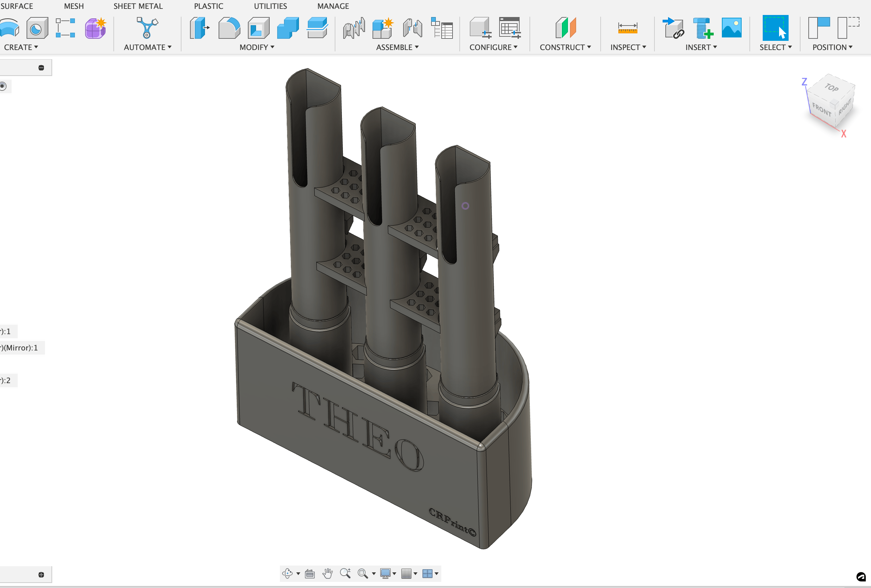Click the Press Pull tool icon
This screenshot has height=588, width=871.
[x=200, y=28]
